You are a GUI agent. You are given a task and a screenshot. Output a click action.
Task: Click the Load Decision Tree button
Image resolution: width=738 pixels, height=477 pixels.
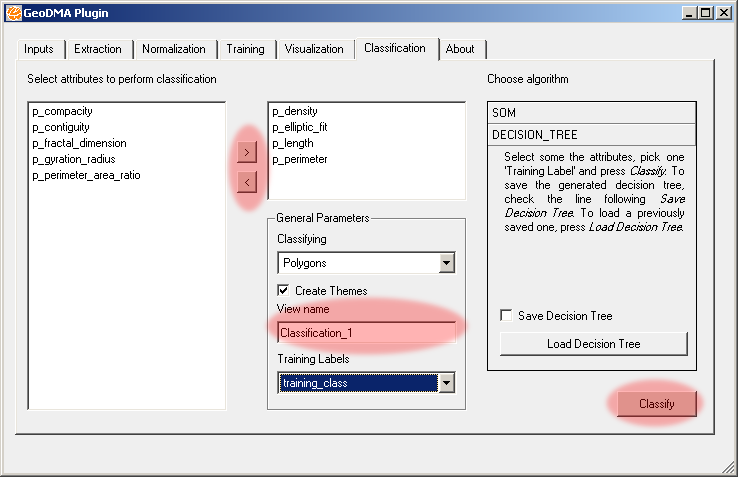[x=594, y=344]
